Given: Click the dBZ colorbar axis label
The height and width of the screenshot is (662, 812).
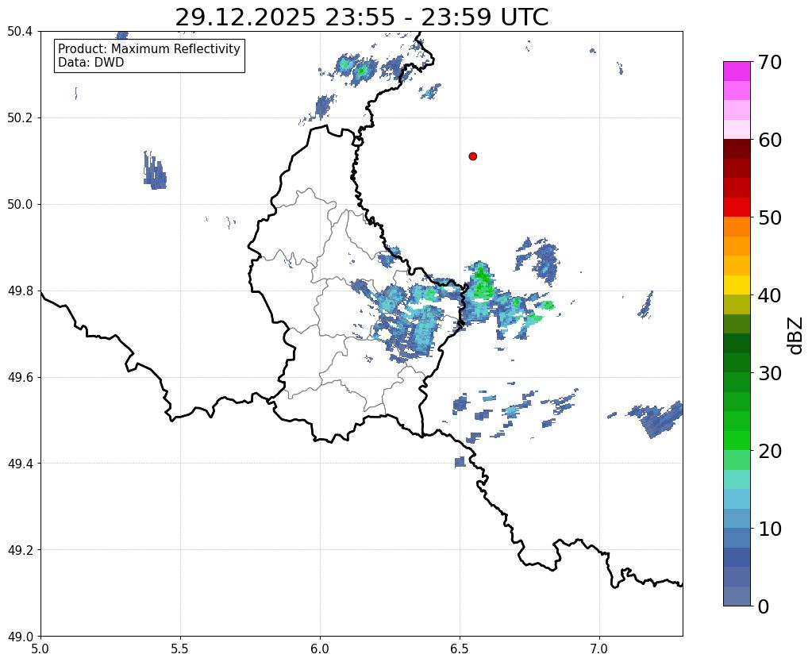Looking at the screenshot, I should coord(795,335).
